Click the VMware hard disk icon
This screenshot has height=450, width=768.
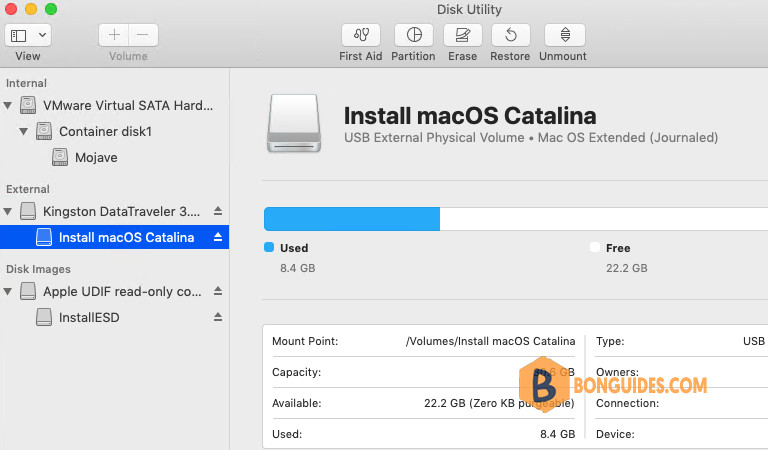point(28,105)
